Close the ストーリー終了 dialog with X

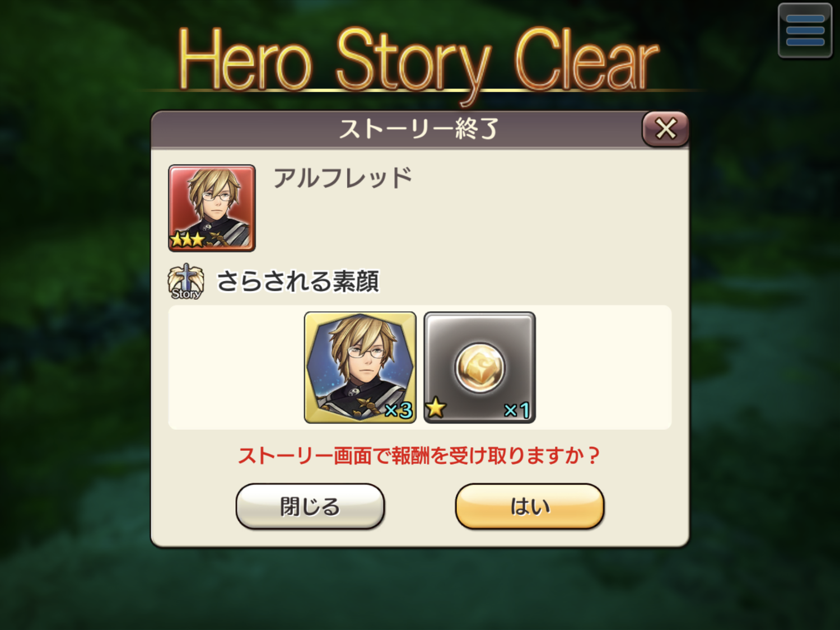(665, 129)
